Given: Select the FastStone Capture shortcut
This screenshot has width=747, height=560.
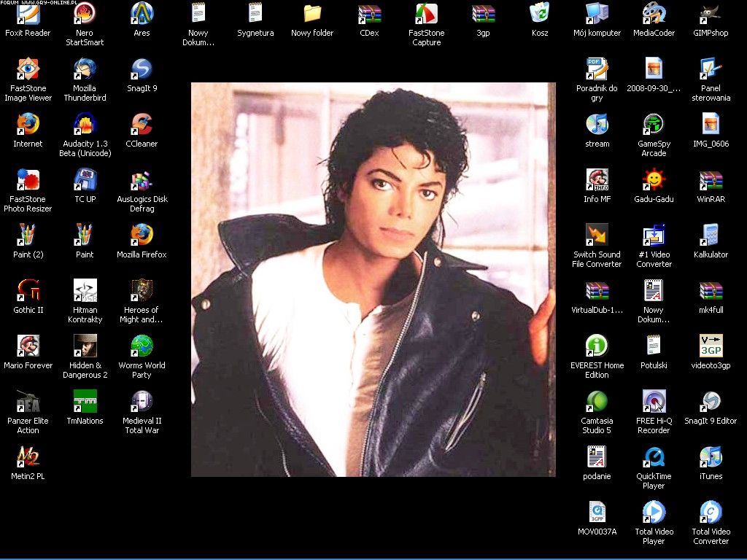Looking at the screenshot, I should tap(426, 14).
